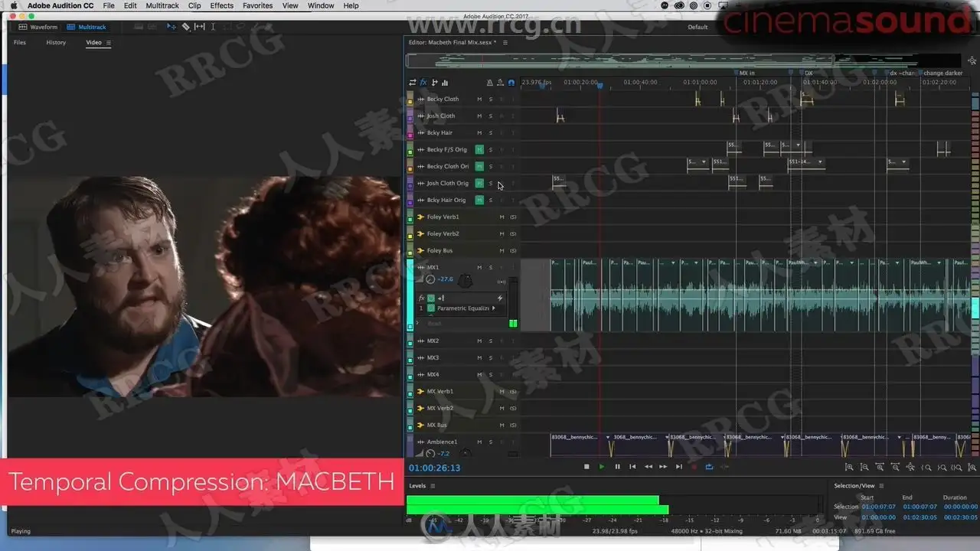Unmute the Becky F/S Orig track
The height and width of the screenshot is (551, 980).
coord(479,150)
